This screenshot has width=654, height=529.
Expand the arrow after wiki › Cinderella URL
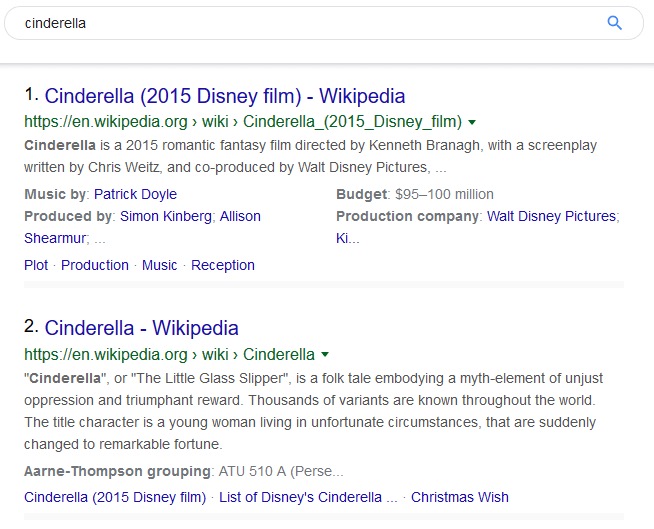(325, 355)
